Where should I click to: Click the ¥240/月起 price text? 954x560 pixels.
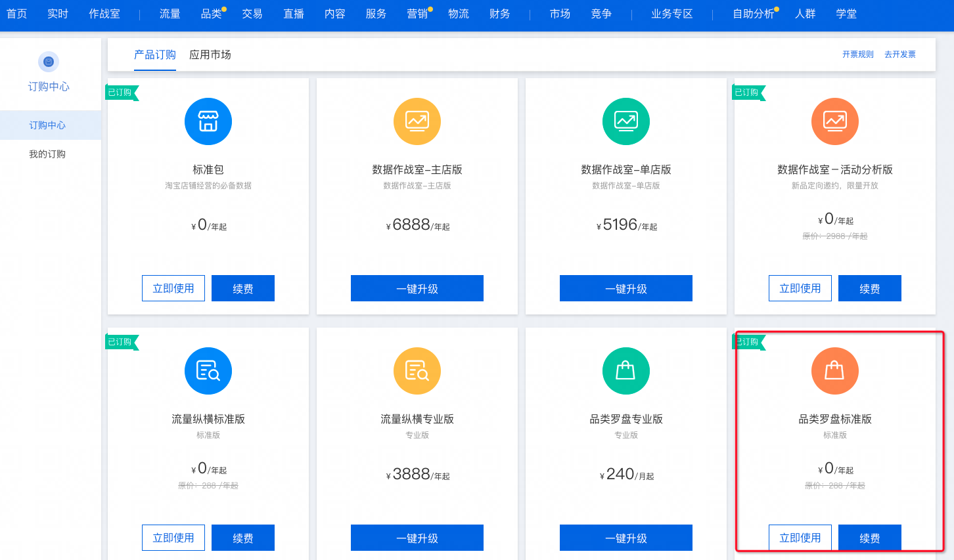pos(627,474)
